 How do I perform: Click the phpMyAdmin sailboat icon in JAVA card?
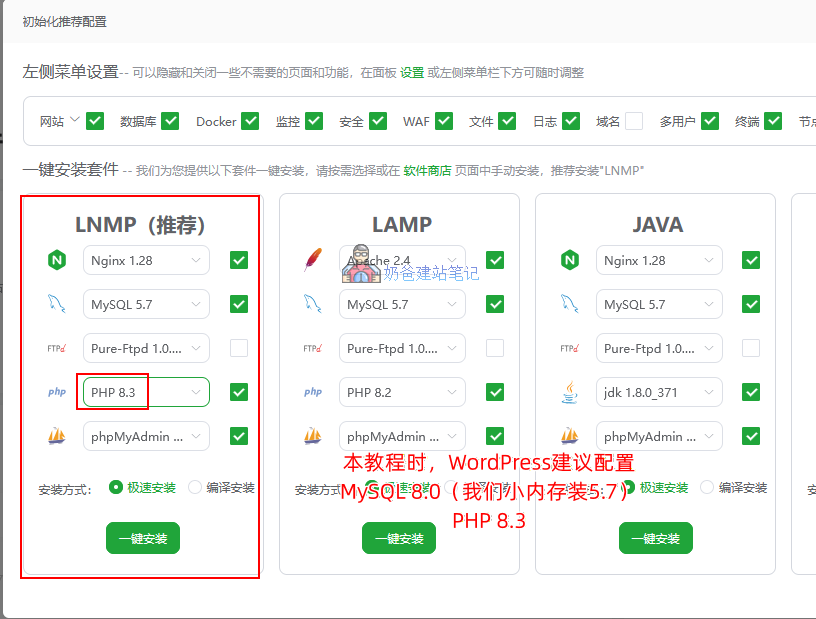click(570, 436)
